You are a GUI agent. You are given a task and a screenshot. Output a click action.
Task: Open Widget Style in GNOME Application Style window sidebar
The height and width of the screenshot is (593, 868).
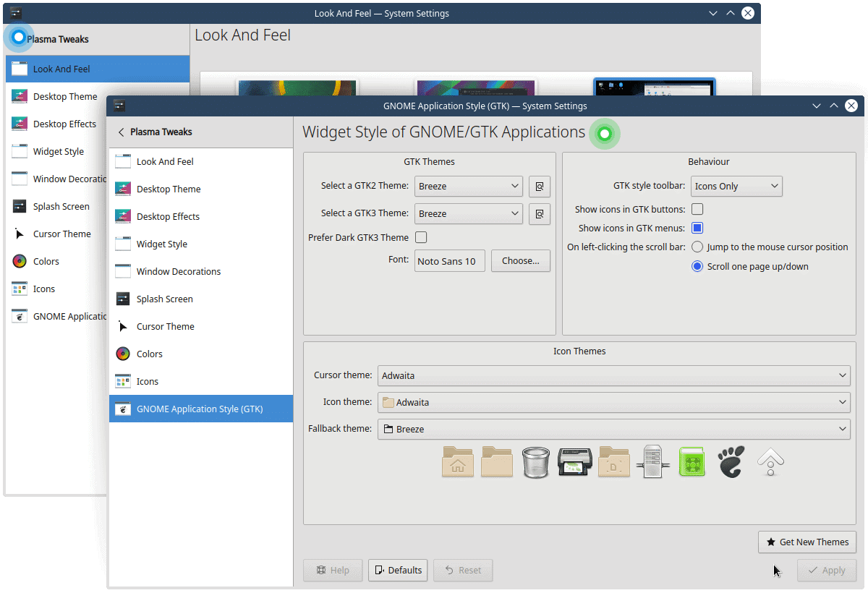201,244
